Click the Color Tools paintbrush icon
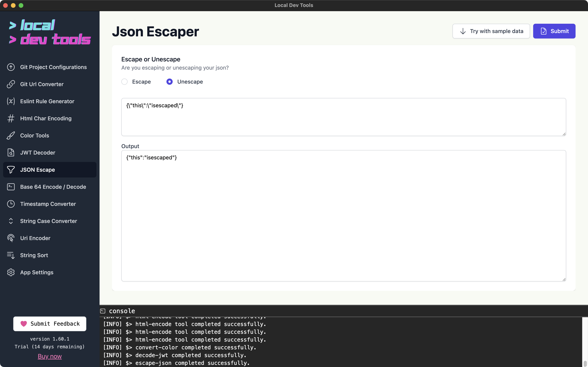The width and height of the screenshot is (588, 367). click(x=11, y=135)
